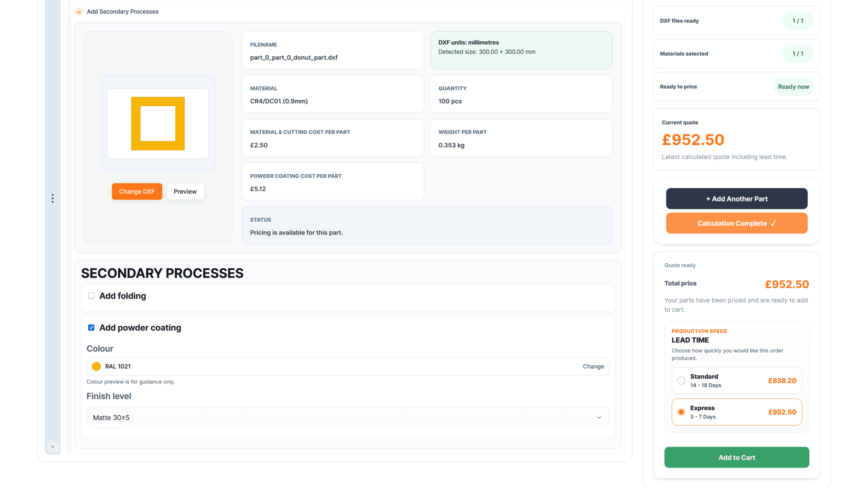
Task: Click the Calculation Complete button
Action: coord(736,223)
